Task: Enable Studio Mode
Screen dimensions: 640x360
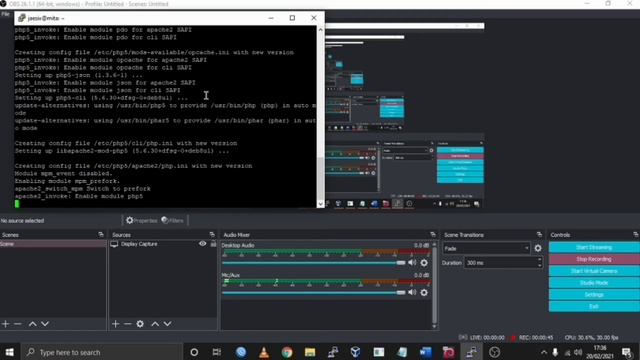Action: point(594,283)
